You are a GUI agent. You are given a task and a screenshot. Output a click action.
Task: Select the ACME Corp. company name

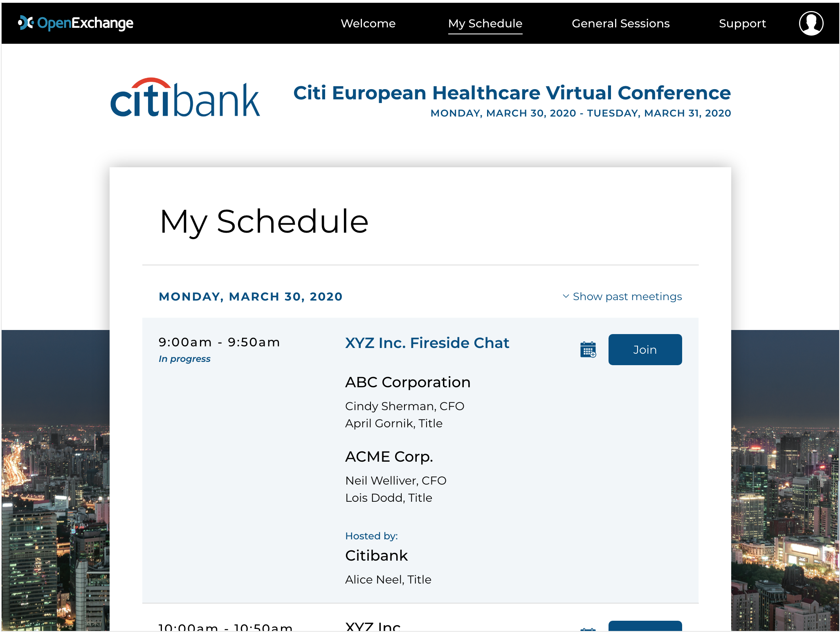coord(389,456)
